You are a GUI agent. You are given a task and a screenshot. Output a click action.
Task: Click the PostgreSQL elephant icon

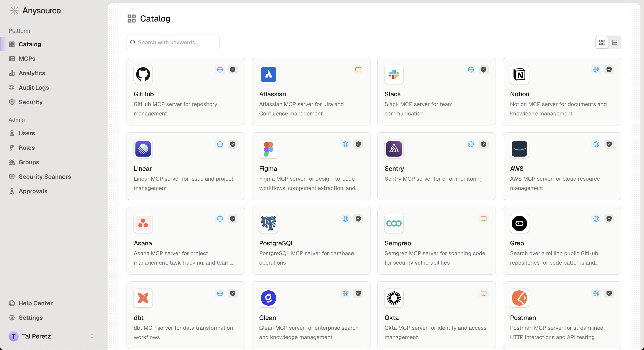(x=269, y=223)
